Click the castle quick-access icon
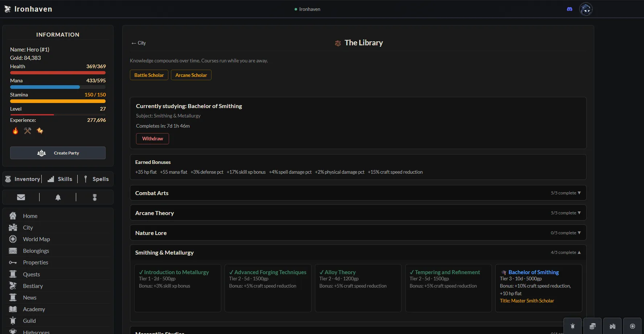Image resolution: width=644 pixels, height=334 pixels. pyautogui.click(x=612, y=326)
